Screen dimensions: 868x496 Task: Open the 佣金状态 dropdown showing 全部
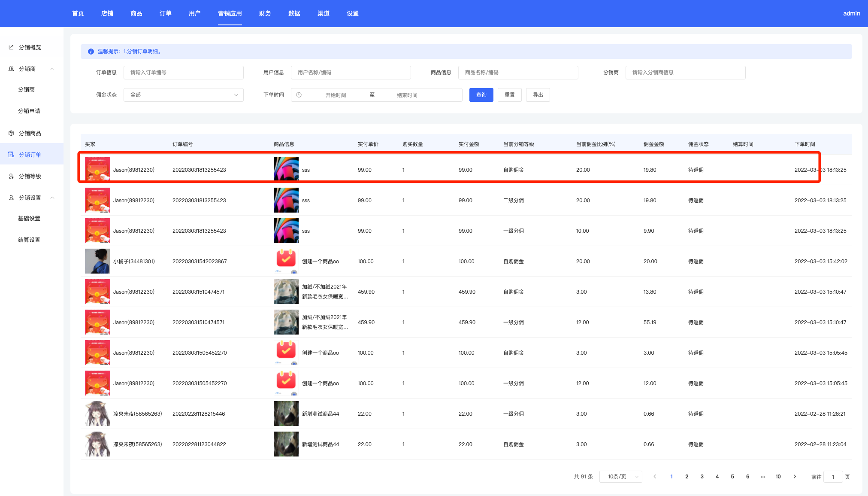[184, 95]
